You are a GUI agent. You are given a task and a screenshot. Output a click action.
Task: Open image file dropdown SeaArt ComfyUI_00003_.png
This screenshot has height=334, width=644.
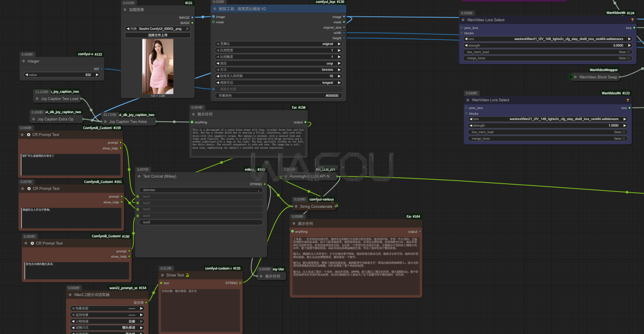coord(158,29)
